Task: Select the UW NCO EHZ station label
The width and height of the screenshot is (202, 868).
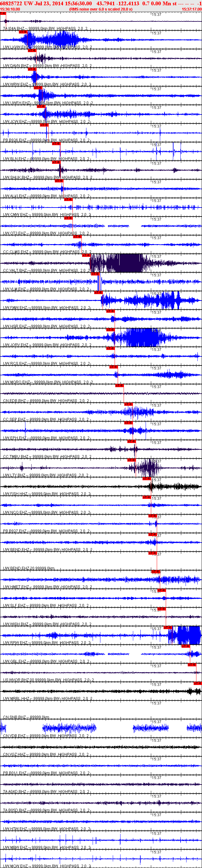Action: point(46,512)
